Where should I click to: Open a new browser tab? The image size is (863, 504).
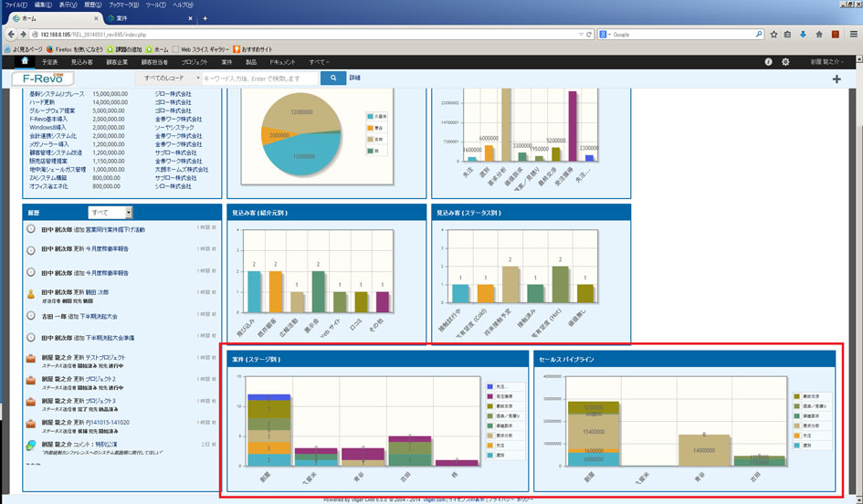coord(205,18)
